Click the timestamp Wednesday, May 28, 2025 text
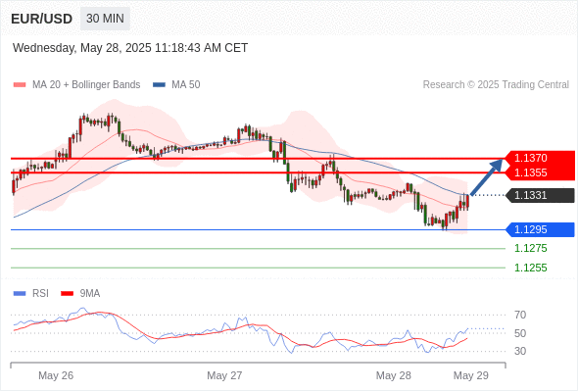 [82, 48]
